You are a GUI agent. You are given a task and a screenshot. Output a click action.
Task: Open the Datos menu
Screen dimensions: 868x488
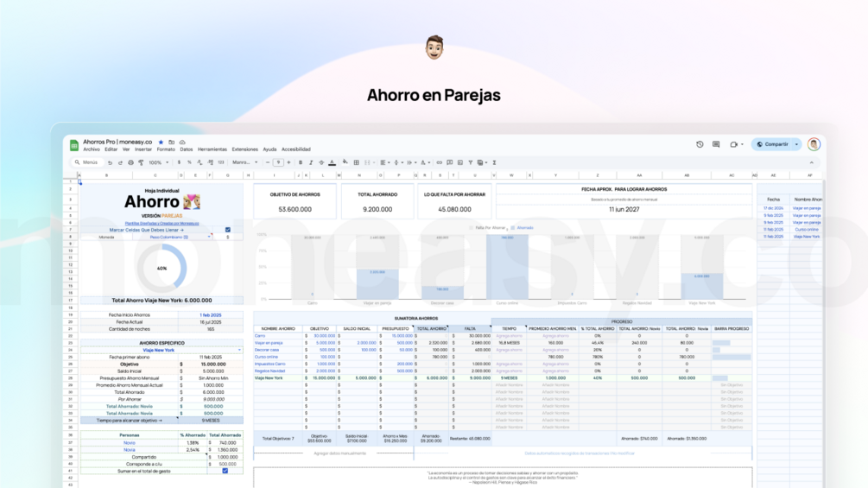[x=186, y=149]
